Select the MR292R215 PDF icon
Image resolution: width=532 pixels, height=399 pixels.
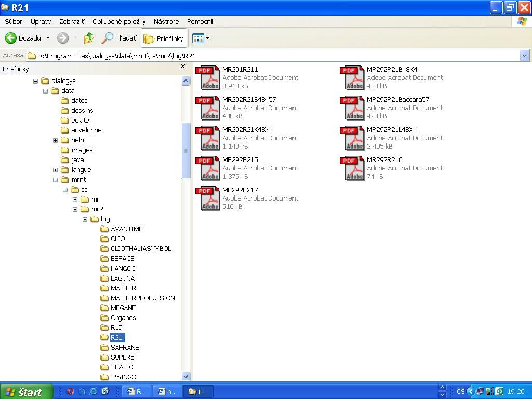(208, 168)
